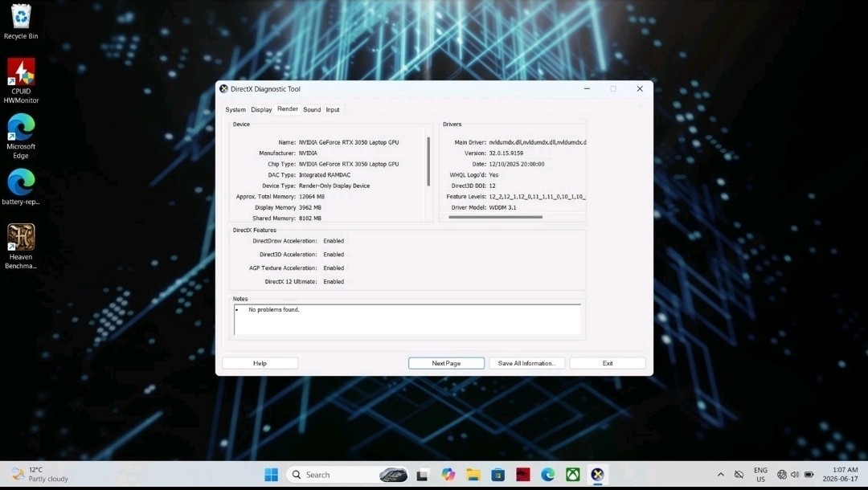Open the Windows Start menu

click(272, 475)
